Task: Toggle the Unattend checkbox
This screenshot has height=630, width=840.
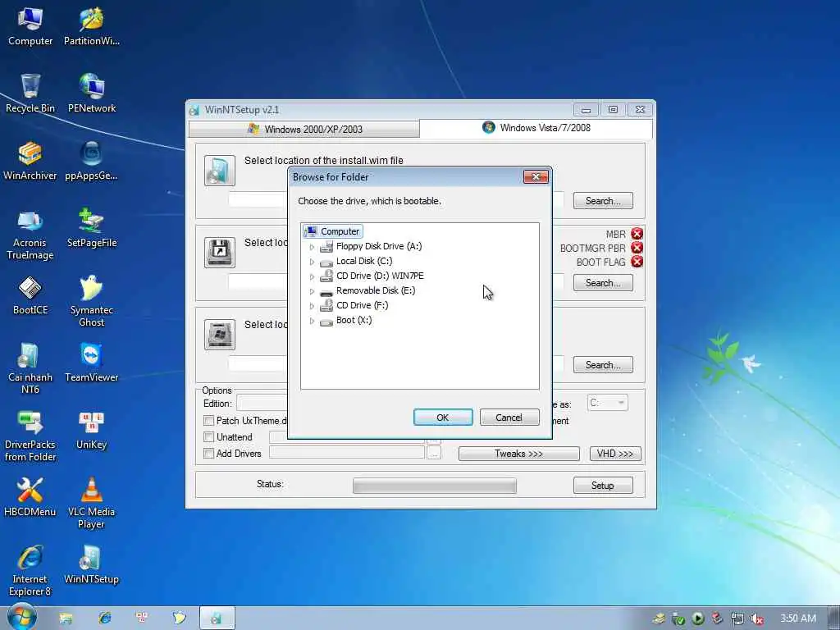Action: (x=209, y=437)
